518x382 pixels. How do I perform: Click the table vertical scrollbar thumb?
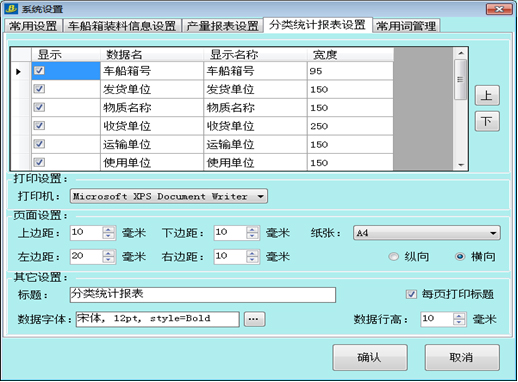point(461,79)
